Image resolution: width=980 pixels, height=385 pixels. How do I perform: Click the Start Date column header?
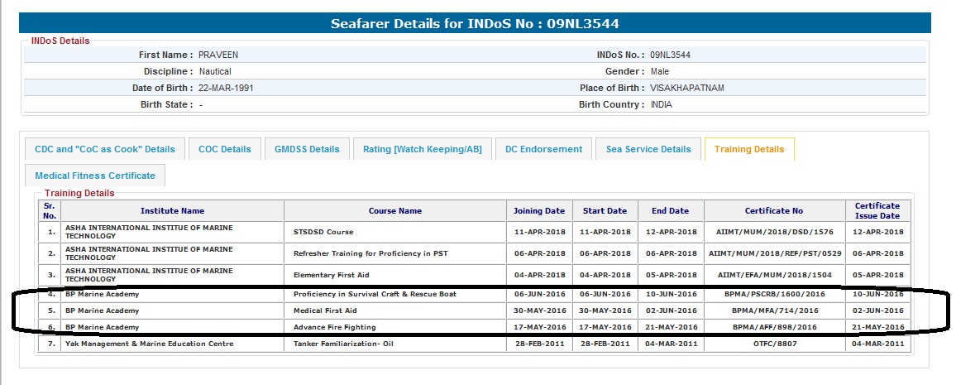tap(605, 211)
